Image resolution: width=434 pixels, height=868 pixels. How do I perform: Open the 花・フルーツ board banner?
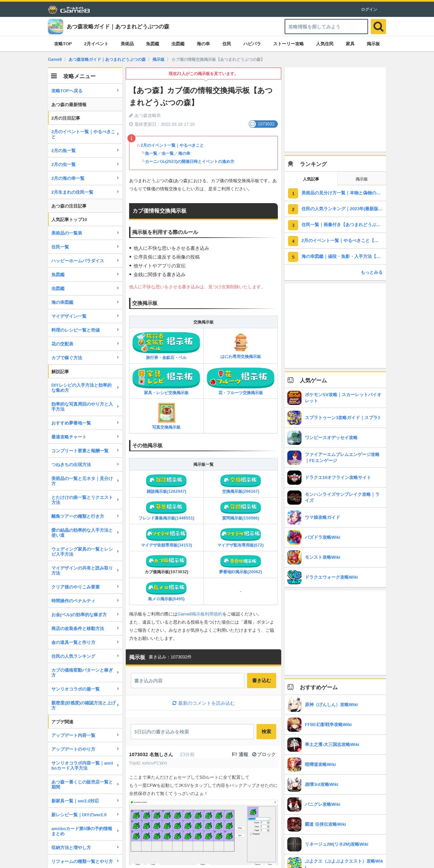point(241,378)
